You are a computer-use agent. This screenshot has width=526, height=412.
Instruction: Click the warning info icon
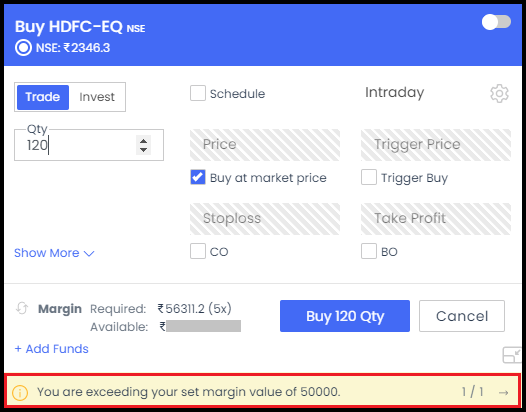pos(20,392)
